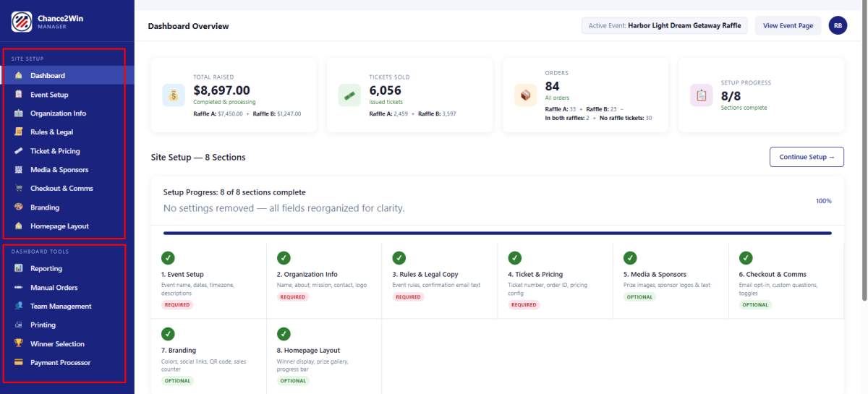The image size is (868, 394).
Task: Click the green checkmark above Rules & Legal Copy
Action: (399, 257)
